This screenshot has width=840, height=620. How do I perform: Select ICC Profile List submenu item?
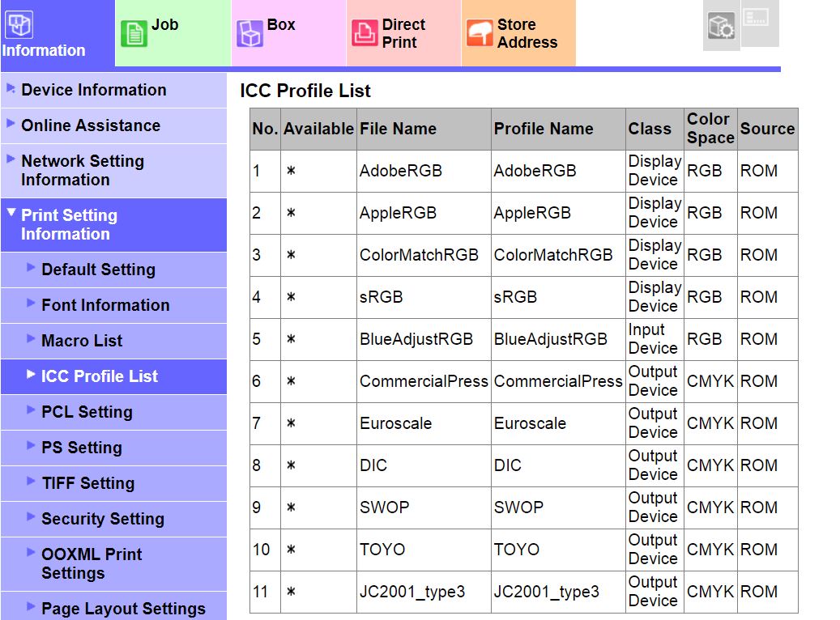click(x=113, y=377)
